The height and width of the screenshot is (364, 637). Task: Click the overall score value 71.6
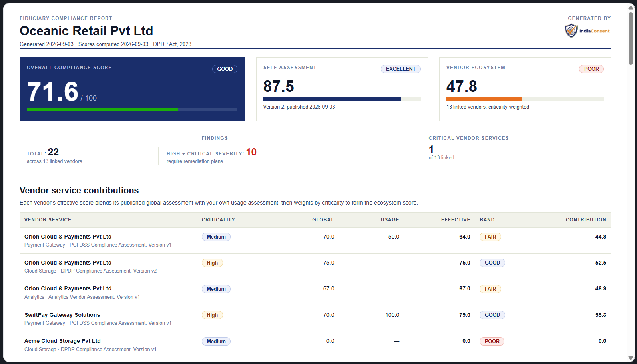[52, 91]
